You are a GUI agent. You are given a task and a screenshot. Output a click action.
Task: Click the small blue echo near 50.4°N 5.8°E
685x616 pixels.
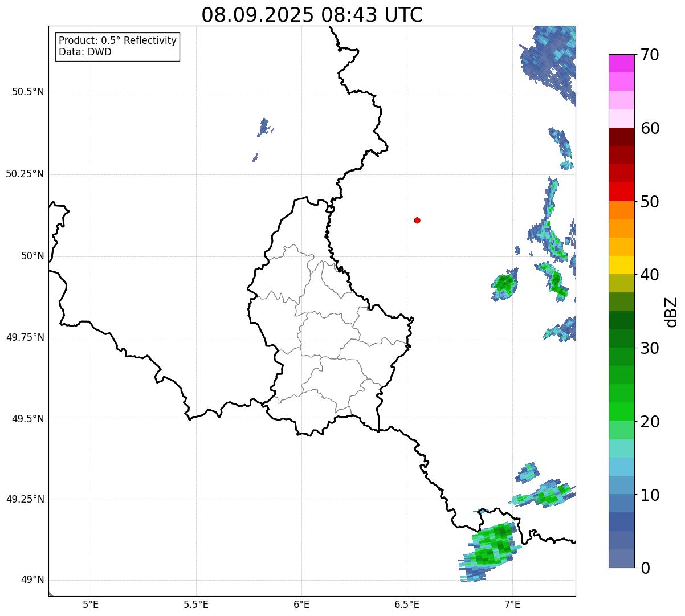(264, 127)
